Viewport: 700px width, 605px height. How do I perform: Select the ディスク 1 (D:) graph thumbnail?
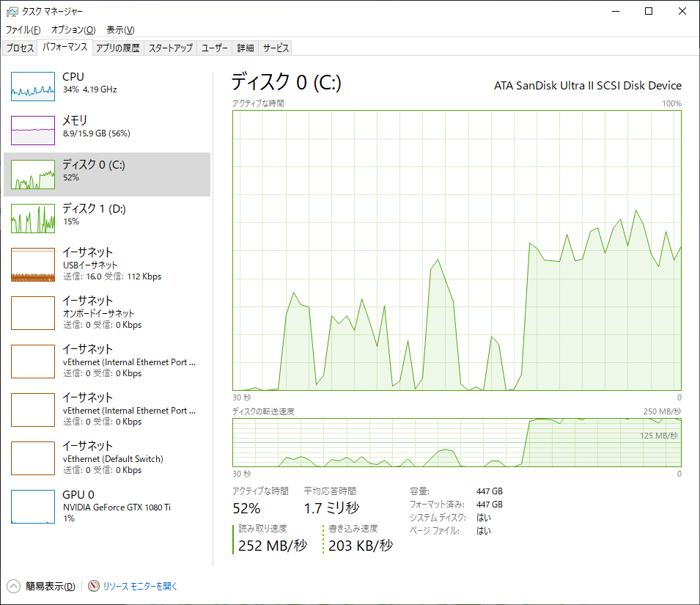click(33, 219)
